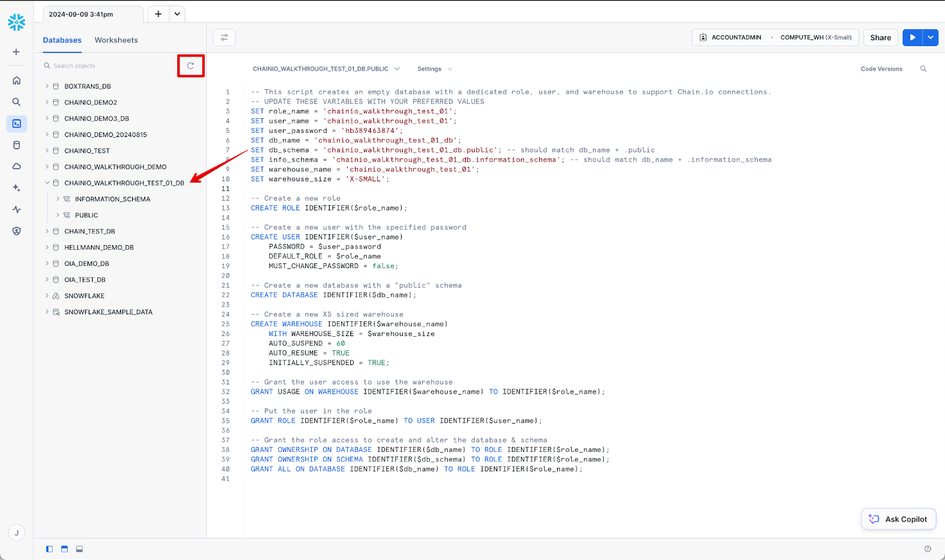The image size is (945, 560).
Task: Refresh the database objects list
Action: click(x=191, y=66)
